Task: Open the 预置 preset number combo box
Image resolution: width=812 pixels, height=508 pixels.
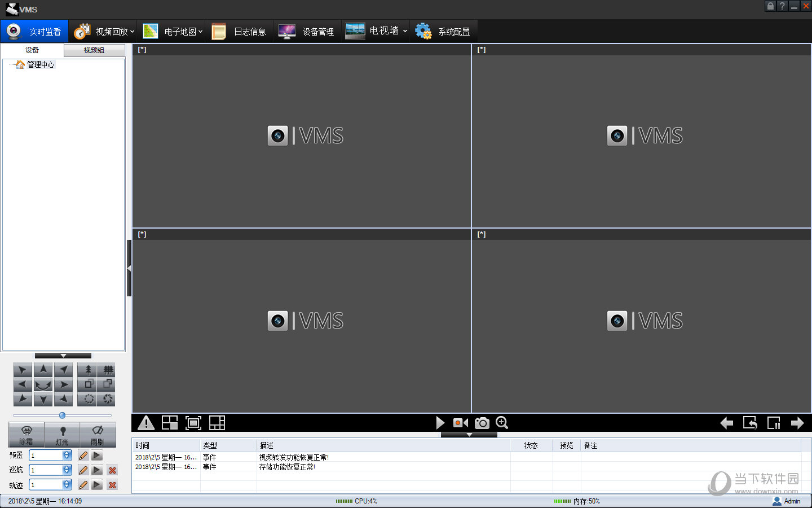Action: tap(67, 456)
